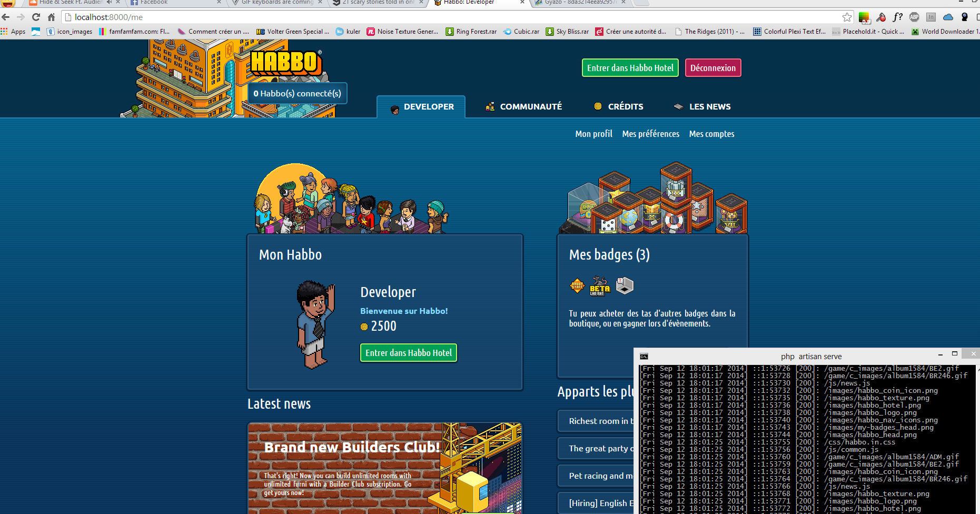The height and width of the screenshot is (514, 980).
Task: Open the 'Créer une autorité' bookmark
Action: 631,32
